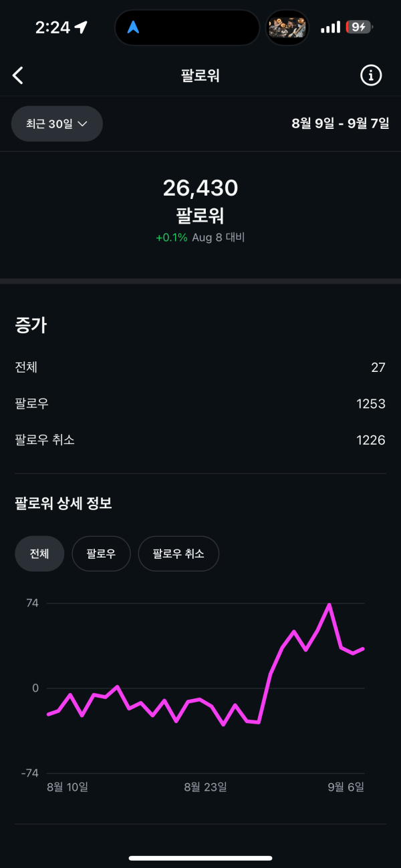
Task: Tap the 팔로우 row showing 1253
Action: [200, 403]
